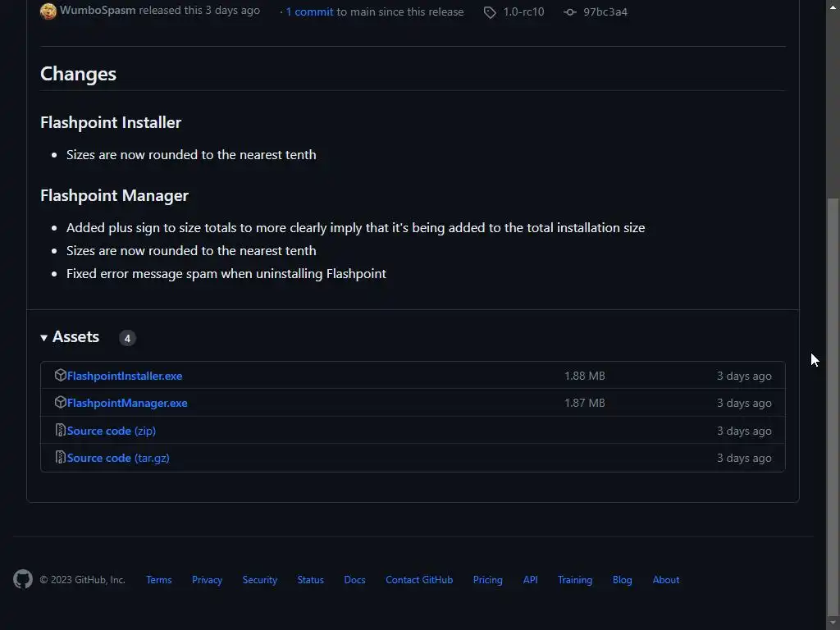Click the commit icon beside 97bc3a4
Screen dimensions: 840x630
(x=570, y=12)
